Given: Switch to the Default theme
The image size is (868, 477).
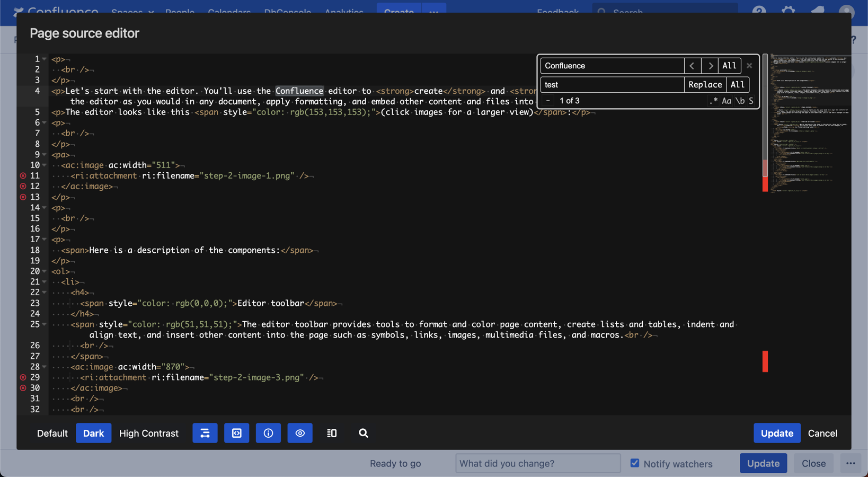Looking at the screenshot, I should click(52, 433).
